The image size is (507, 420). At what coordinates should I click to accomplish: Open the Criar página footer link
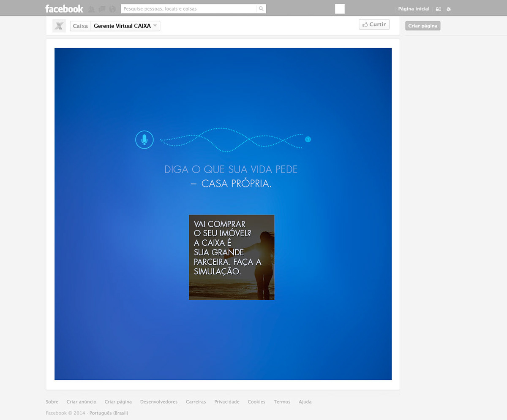118,402
